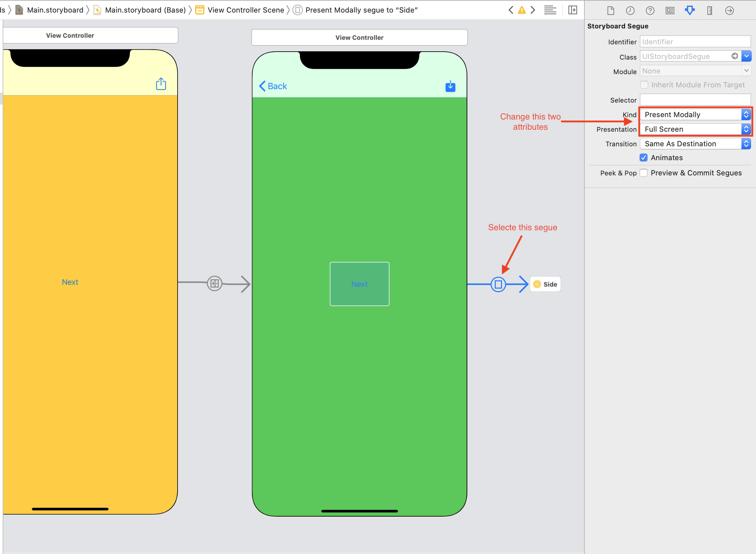Click the present modally segue circle icon
Image resolution: width=756 pixels, height=554 pixels.
(498, 284)
